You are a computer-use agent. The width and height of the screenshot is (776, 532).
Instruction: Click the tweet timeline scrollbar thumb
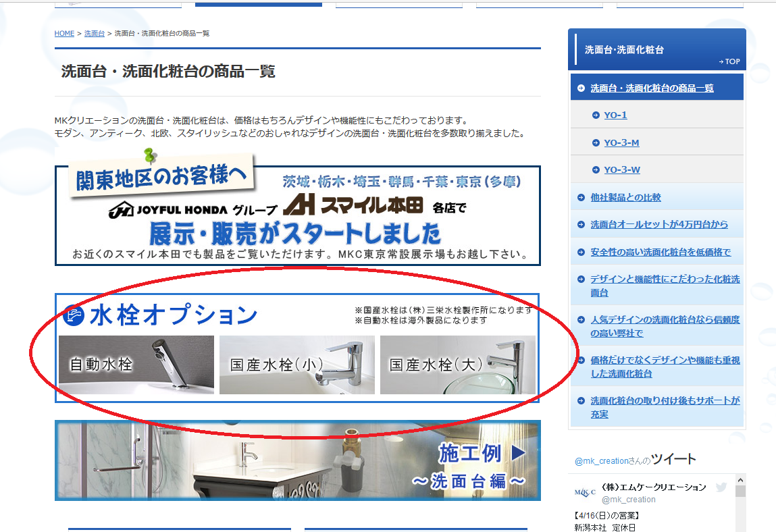point(740,491)
